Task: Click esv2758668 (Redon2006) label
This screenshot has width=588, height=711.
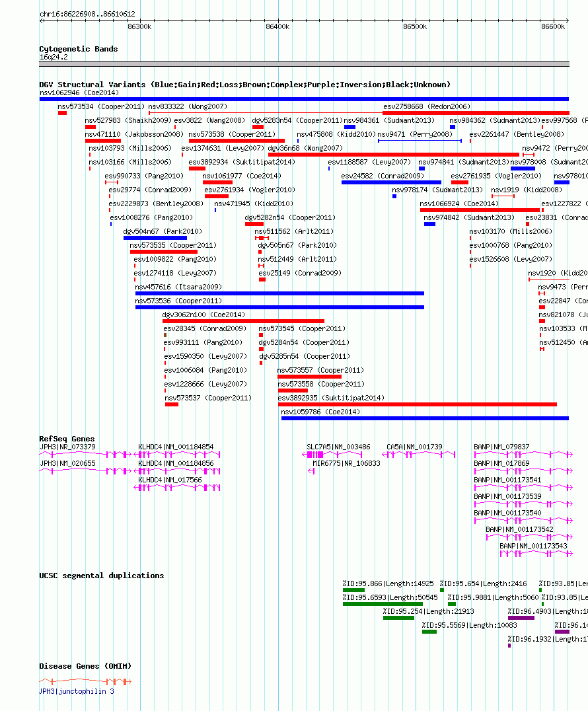Action: click(x=427, y=106)
